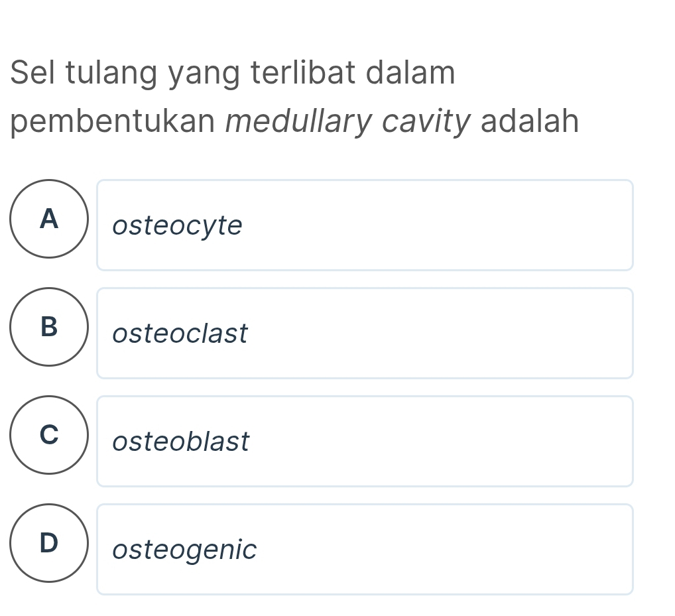This screenshot has width=675, height=616.
Task: Click the italic word osteocyte
Action: [176, 225]
